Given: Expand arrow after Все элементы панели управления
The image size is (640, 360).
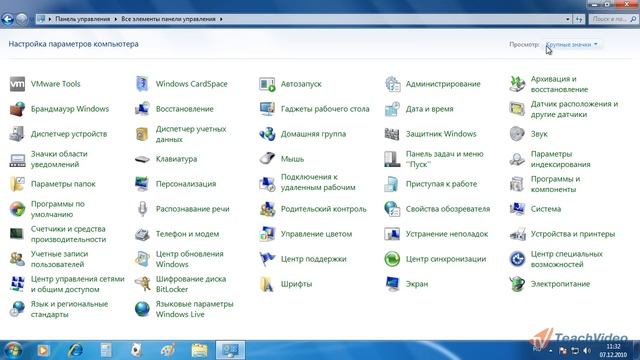Looking at the screenshot, I should point(221,19).
